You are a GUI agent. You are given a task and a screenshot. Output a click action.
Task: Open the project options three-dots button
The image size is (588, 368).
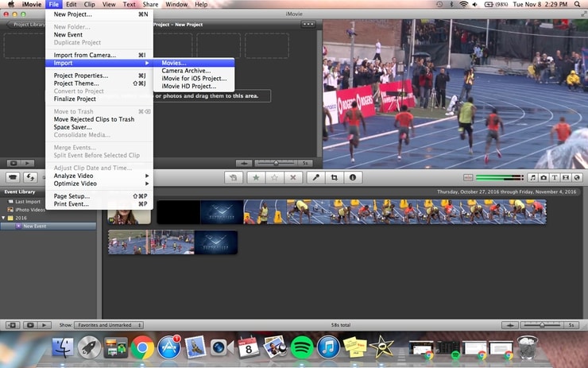point(308,25)
